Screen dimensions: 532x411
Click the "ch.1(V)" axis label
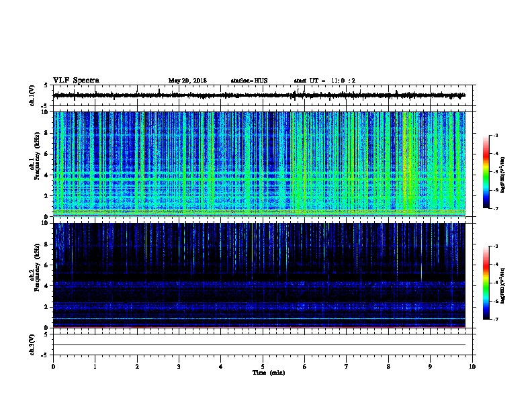tap(32, 95)
